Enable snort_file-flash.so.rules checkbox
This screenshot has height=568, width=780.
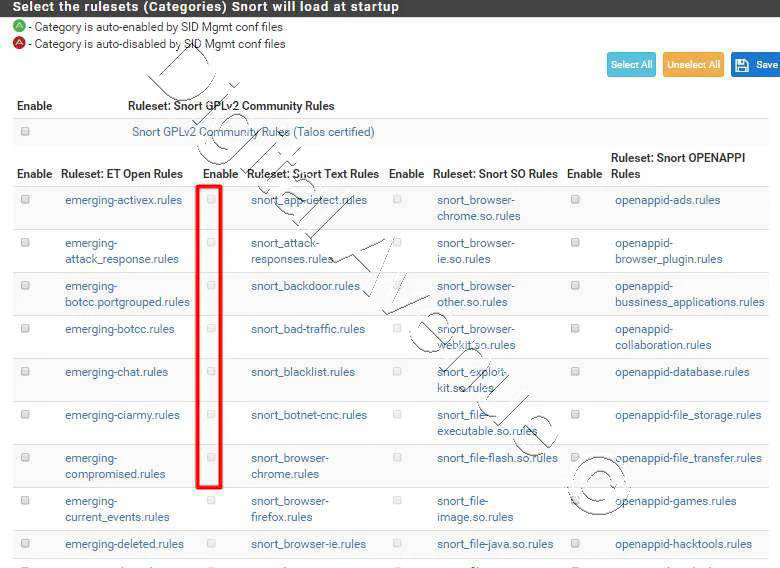[x=397, y=457]
